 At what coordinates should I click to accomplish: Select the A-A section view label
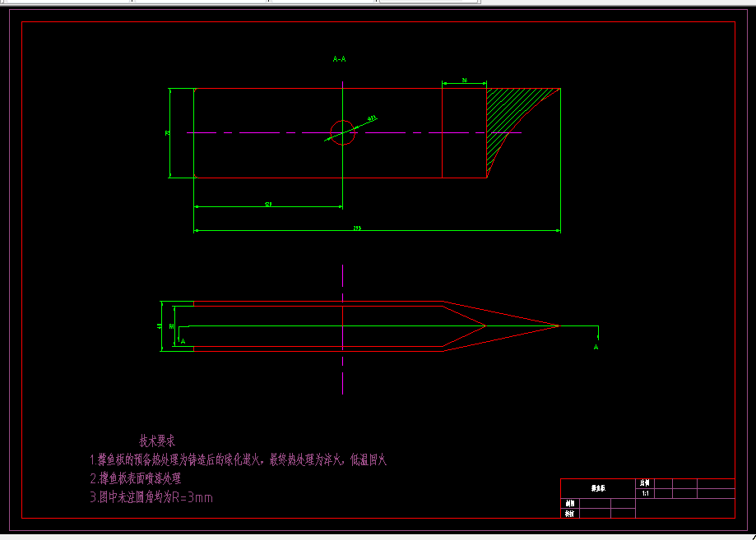point(340,59)
